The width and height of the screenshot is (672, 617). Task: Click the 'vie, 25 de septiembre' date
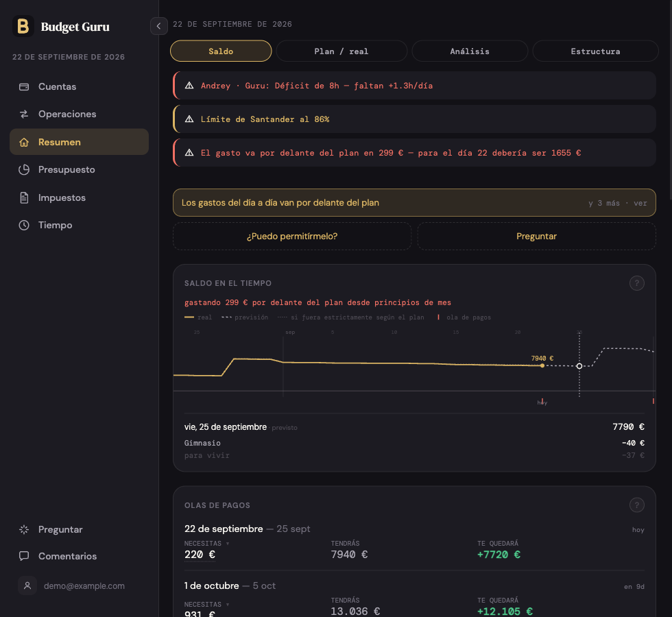pos(226,427)
